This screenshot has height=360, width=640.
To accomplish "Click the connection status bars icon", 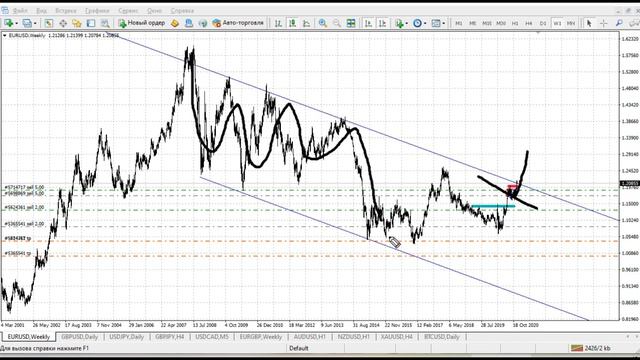I will click(577, 348).
